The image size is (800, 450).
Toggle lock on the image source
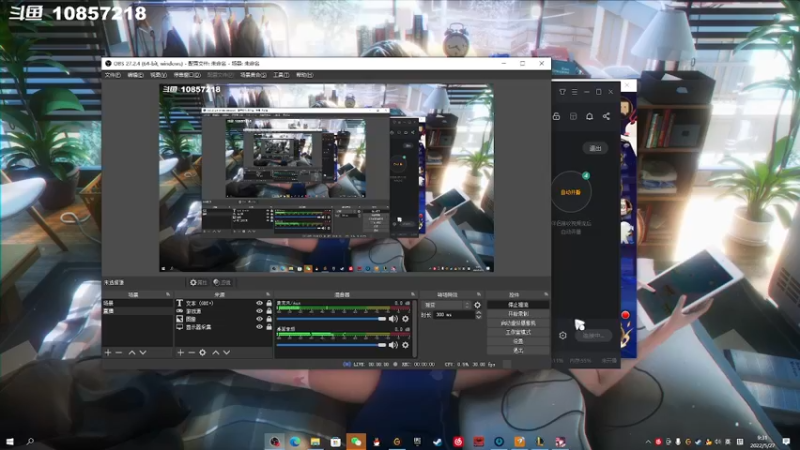coord(269,319)
